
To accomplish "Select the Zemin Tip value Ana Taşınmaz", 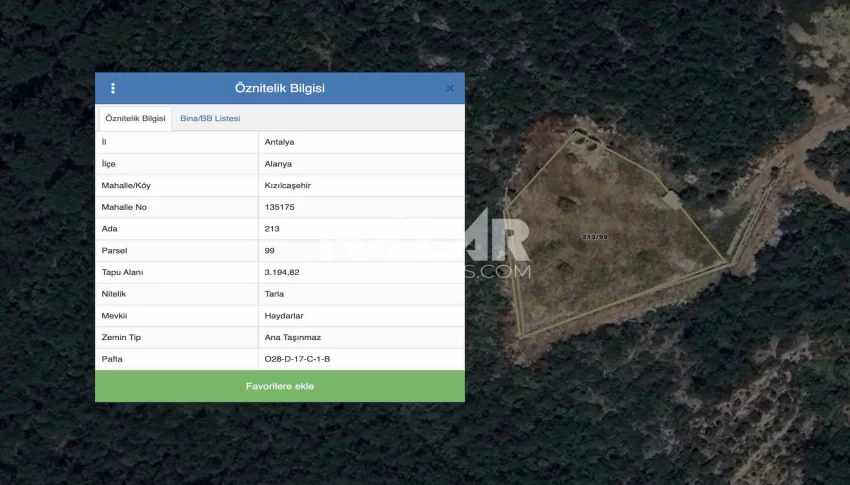I will pyautogui.click(x=293, y=338).
